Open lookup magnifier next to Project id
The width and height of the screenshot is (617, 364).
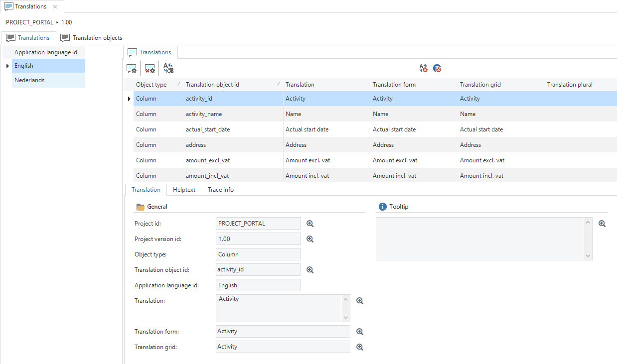pos(310,224)
